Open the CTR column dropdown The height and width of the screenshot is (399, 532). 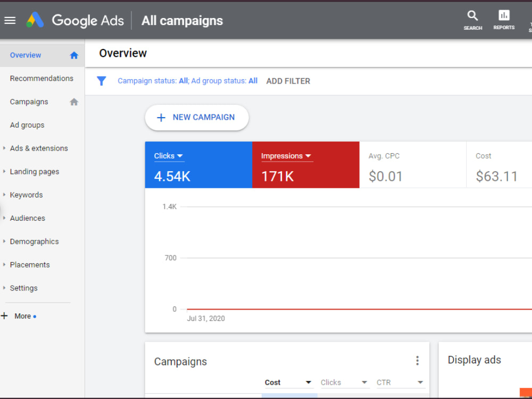(x=400, y=383)
